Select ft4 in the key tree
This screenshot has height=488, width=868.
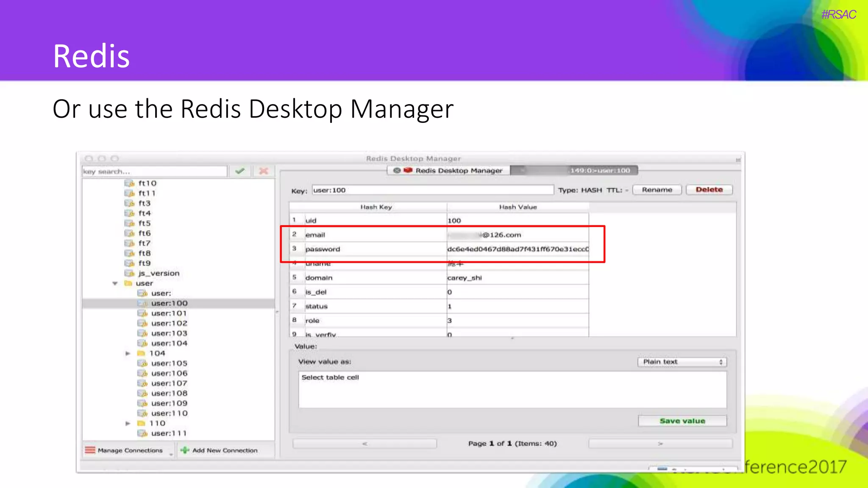coord(145,213)
